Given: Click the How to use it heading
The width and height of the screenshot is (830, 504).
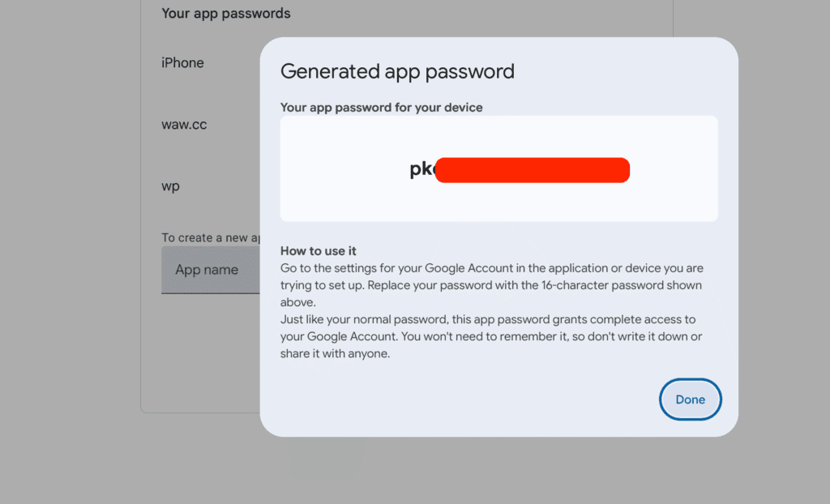Looking at the screenshot, I should point(318,250).
